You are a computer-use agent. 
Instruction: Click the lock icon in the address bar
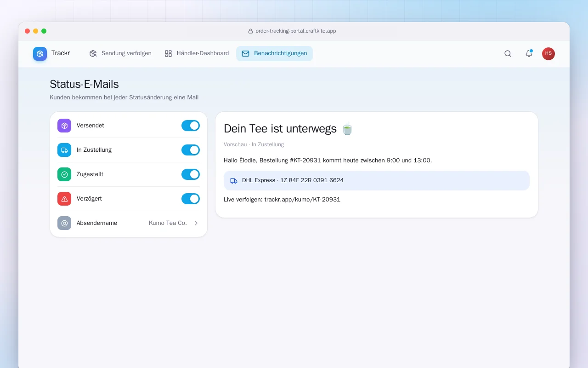(250, 31)
